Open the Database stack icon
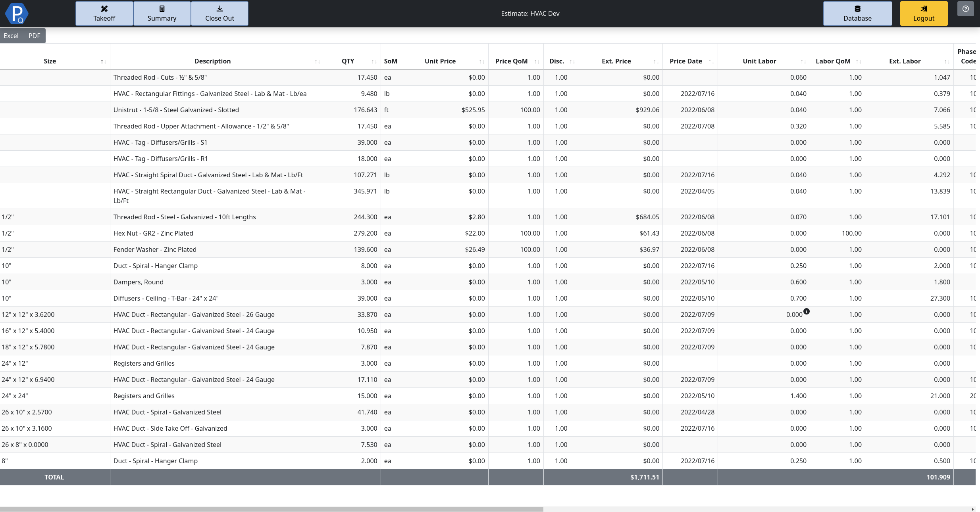This screenshot has width=980, height=512. click(x=857, y=8)
